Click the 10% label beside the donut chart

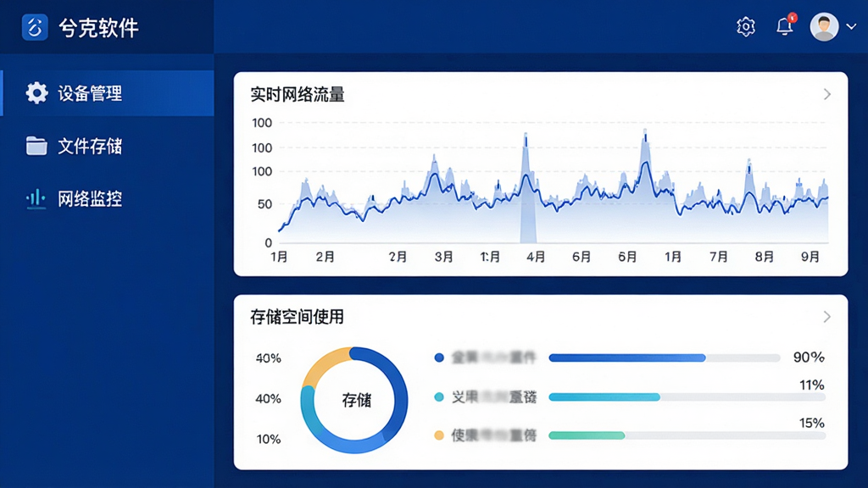[x=269, y=440]
